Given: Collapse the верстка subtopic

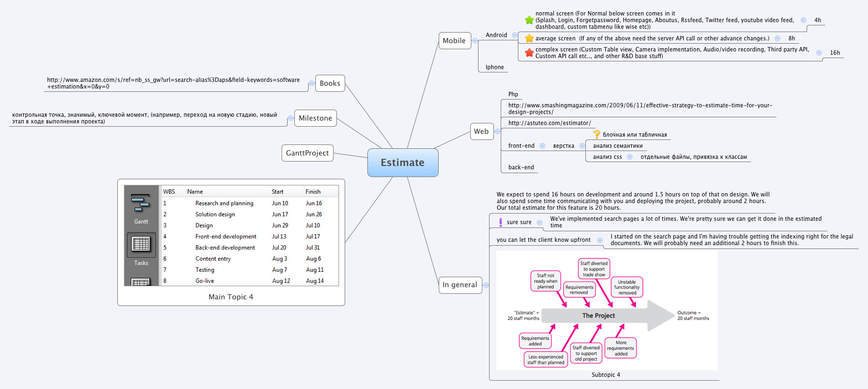Looking at the screenshot, I should click(x=582, y=146).
